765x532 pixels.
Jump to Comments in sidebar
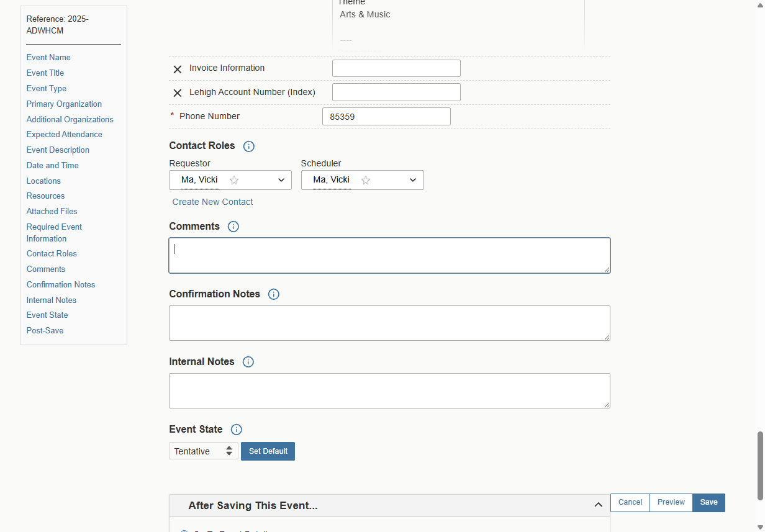(46, 269)
